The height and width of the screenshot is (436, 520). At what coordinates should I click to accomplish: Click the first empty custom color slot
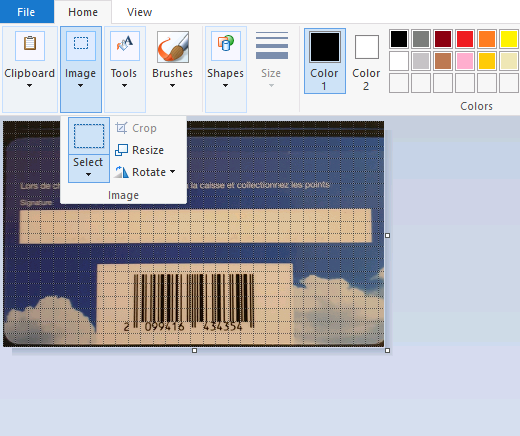(399, 83)
